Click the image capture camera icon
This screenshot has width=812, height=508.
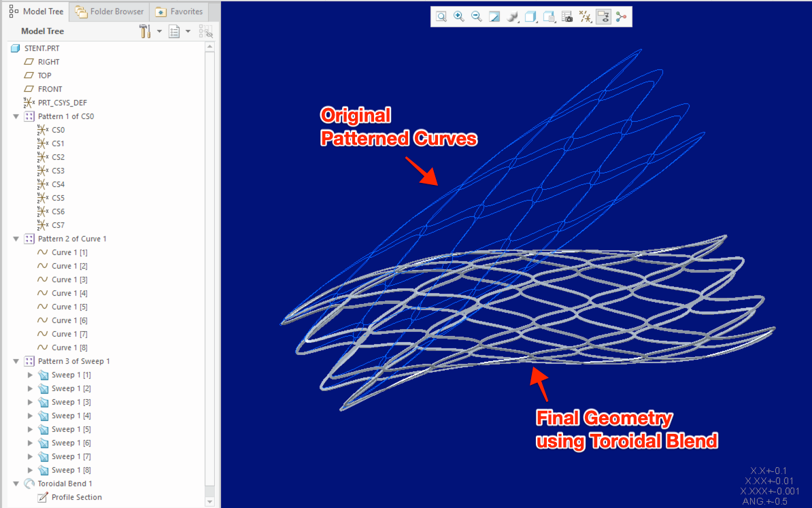click(567, 16)
